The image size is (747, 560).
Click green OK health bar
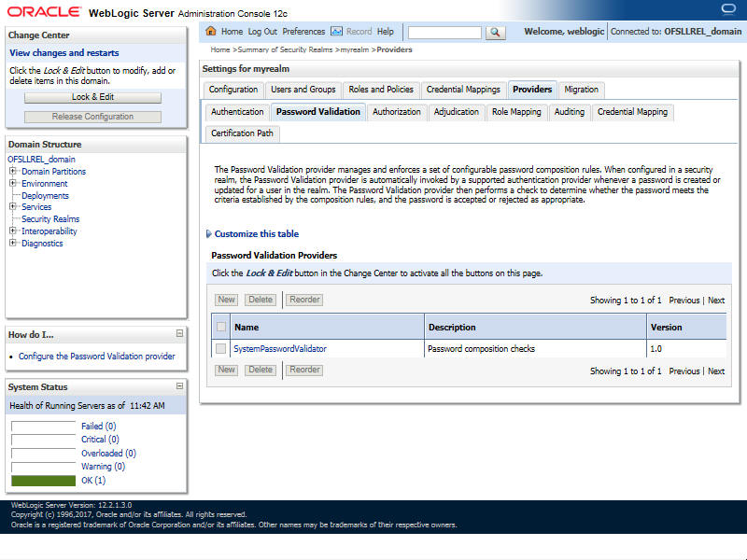pos(43,481)
